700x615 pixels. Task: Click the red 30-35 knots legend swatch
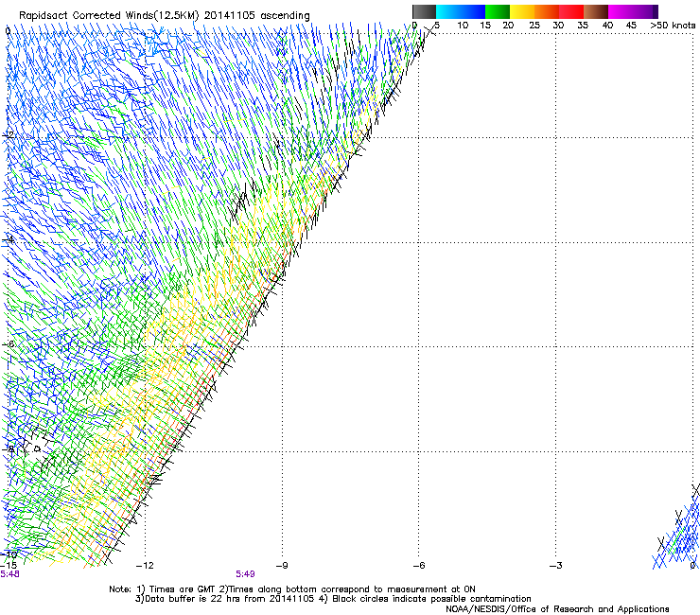coord(571,11)
